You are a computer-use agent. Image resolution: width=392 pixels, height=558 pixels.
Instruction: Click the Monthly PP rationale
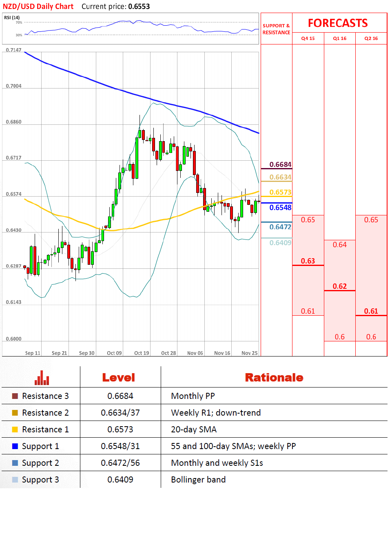pyautogui.click(x=193, y=396)
